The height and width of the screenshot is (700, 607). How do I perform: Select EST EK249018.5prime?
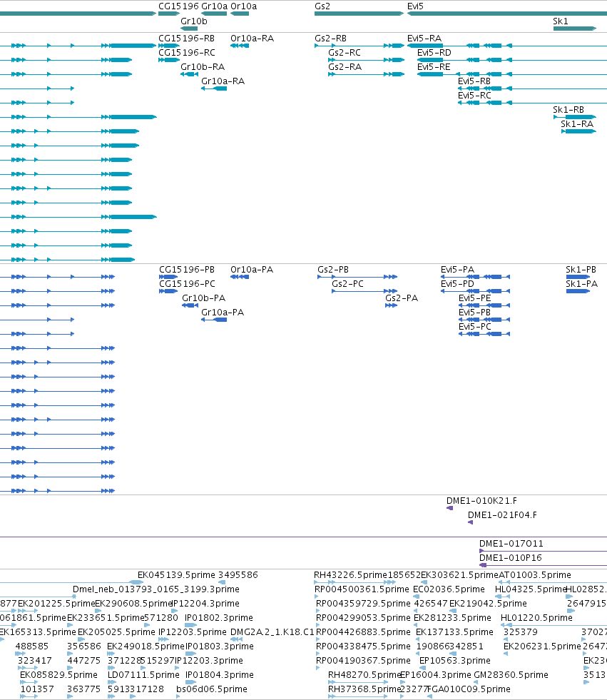[x=146, y=646]
